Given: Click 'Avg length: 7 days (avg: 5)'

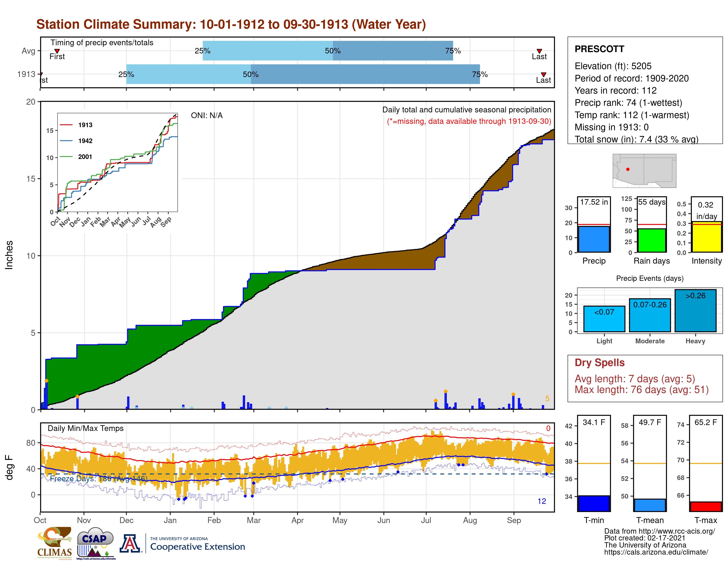Looking at the screenshot, I should tap(635, 379).
